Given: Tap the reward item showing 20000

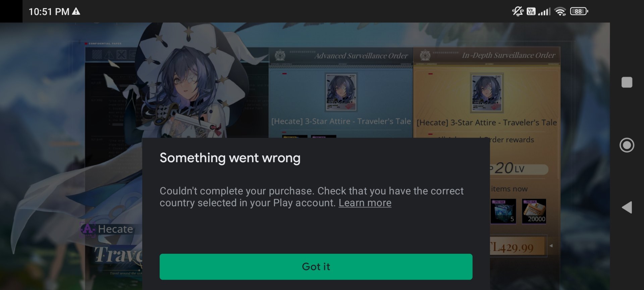Looking at the screenshot, I should coord(534,211).
